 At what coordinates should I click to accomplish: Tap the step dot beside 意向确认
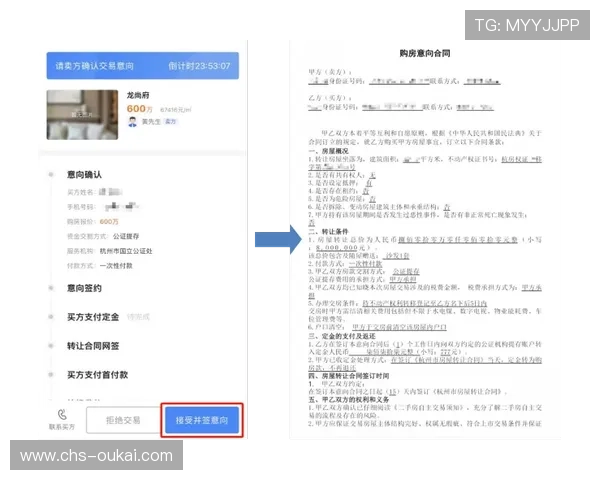pyautogui.click(x=51, y=175)
